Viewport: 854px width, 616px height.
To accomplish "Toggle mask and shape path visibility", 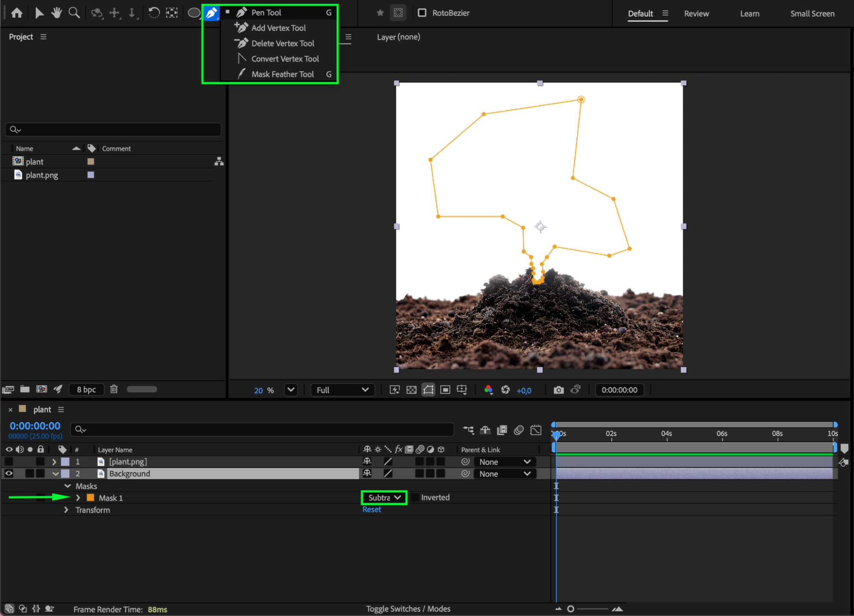I will click(x=428, y=390).
